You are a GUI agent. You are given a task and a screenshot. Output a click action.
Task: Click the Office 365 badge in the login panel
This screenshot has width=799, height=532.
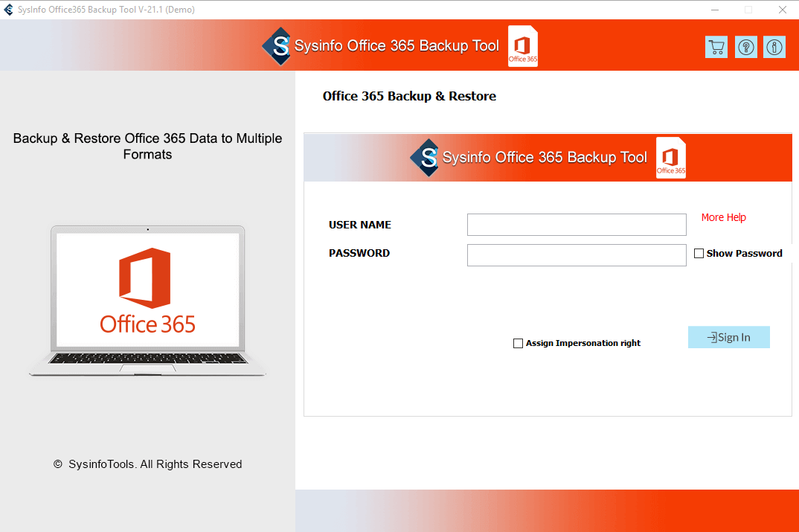(670, 158)
